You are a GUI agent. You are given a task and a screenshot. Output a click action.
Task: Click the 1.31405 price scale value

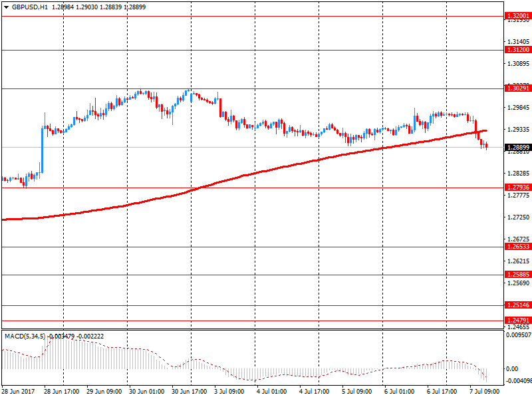point(519,42)
